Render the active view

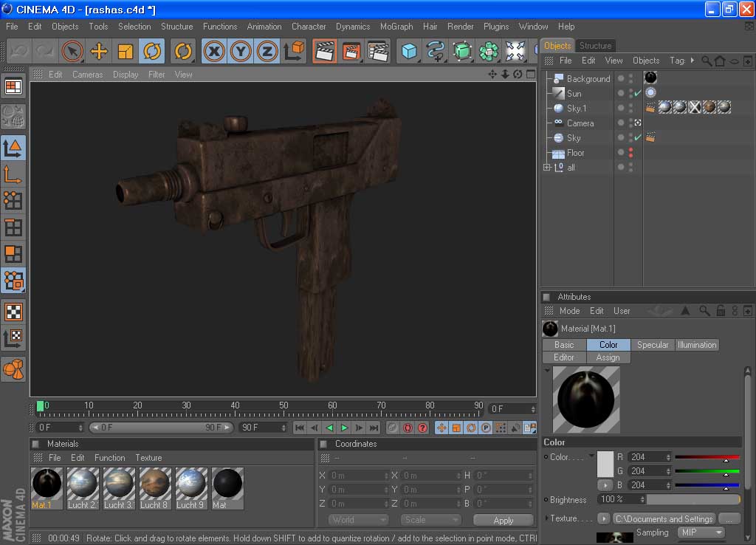(x=325, y=51)
